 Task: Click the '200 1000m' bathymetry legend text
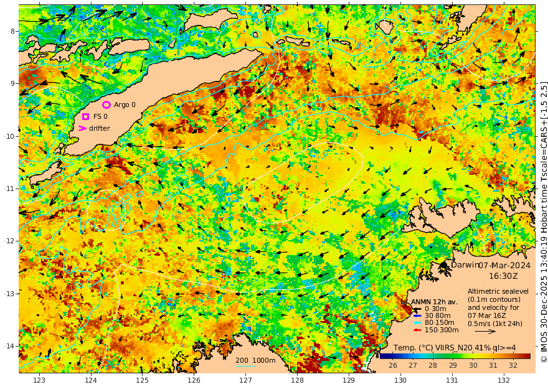(255, 361)
